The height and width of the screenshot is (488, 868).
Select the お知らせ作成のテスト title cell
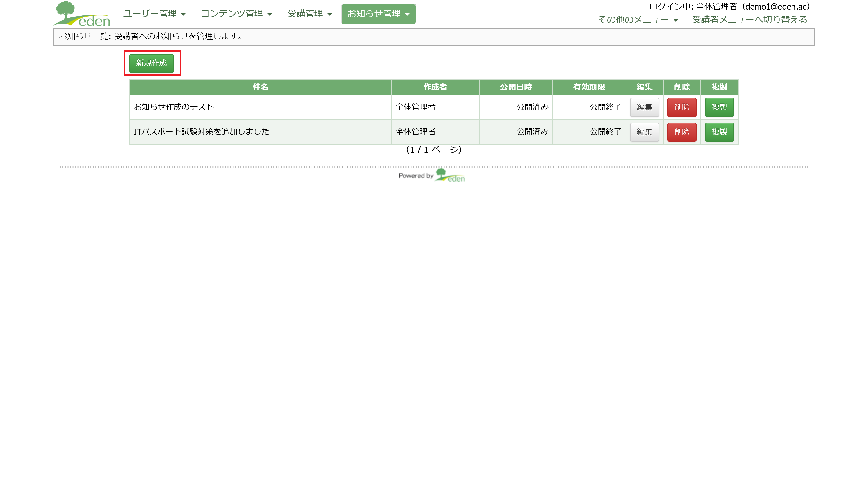click(x=260, y=107)
